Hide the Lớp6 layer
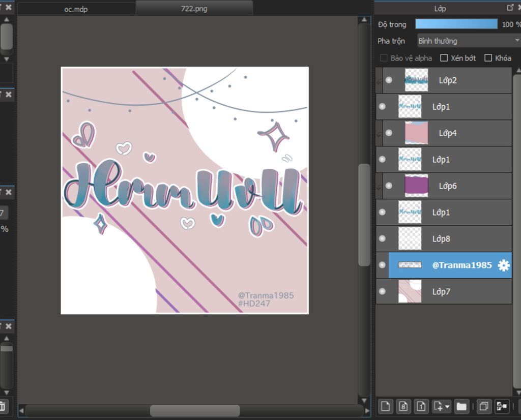 389,186
